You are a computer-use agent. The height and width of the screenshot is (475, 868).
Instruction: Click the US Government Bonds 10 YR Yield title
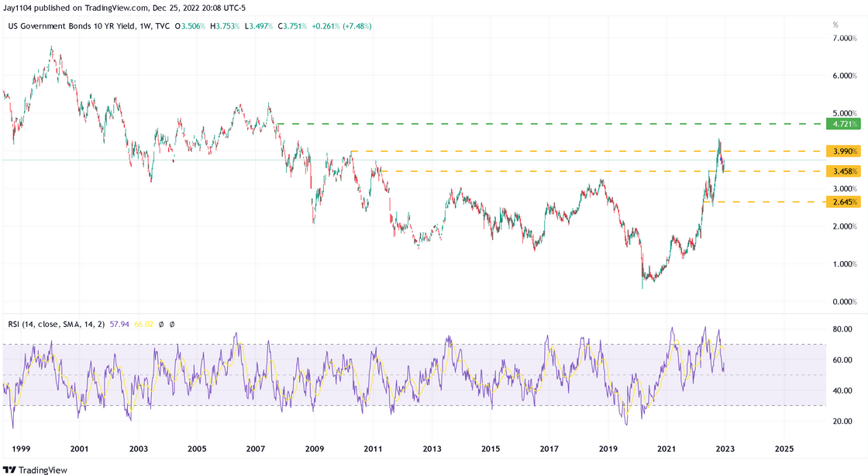(68, 25)
